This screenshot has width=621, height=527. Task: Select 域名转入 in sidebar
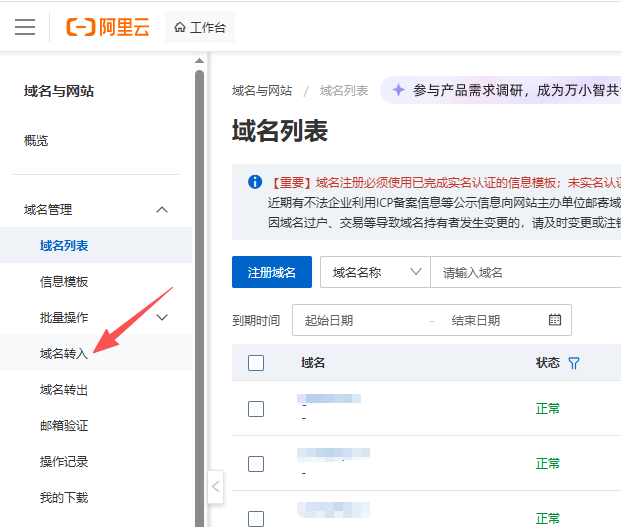(64, 354)
